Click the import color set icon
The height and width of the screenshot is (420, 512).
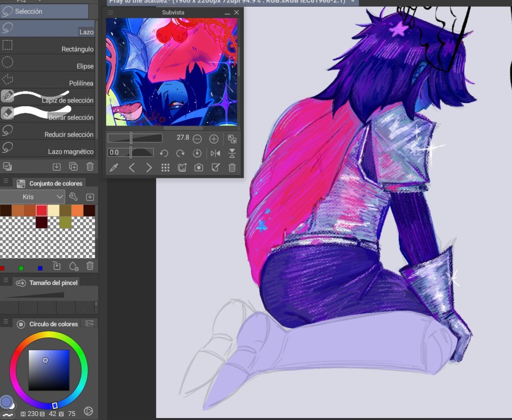[x=90, y=197]
